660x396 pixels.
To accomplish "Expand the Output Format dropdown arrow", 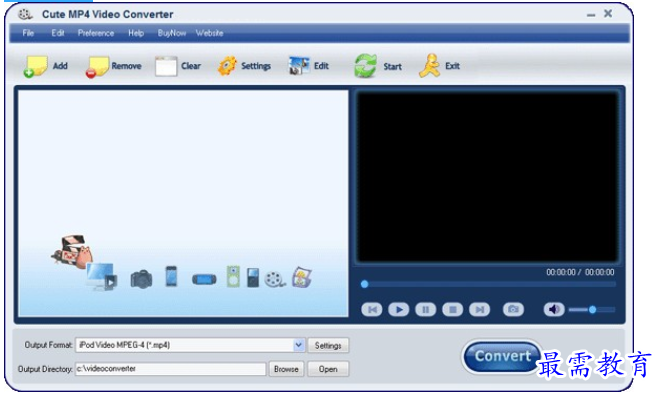I will 298,345.
